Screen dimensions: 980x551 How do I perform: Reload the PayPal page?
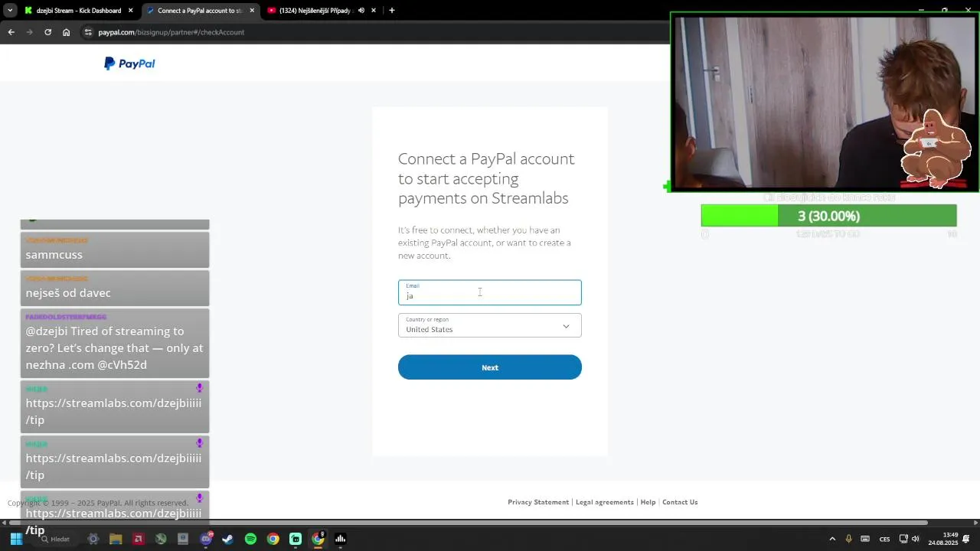tap(47, 32)
